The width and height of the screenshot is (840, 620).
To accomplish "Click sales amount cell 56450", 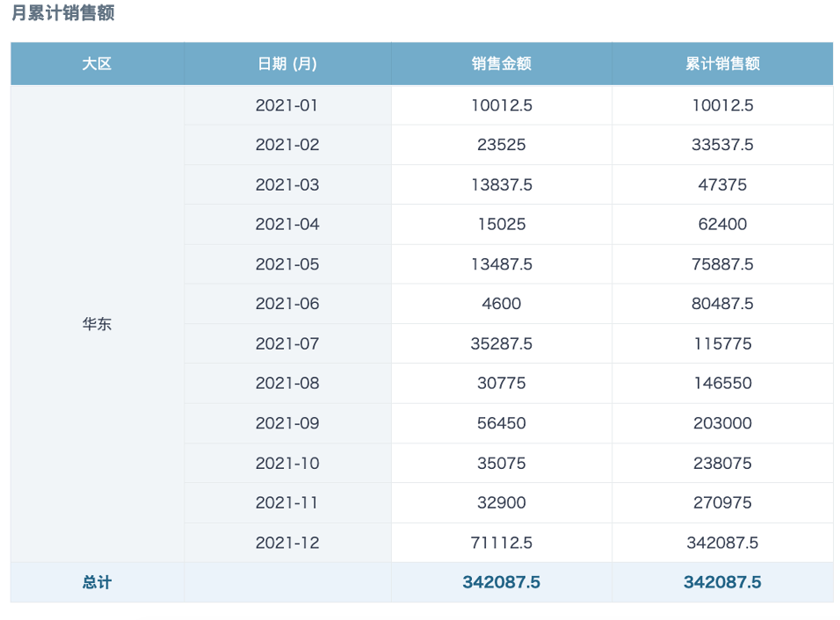I will pos(502,423).
